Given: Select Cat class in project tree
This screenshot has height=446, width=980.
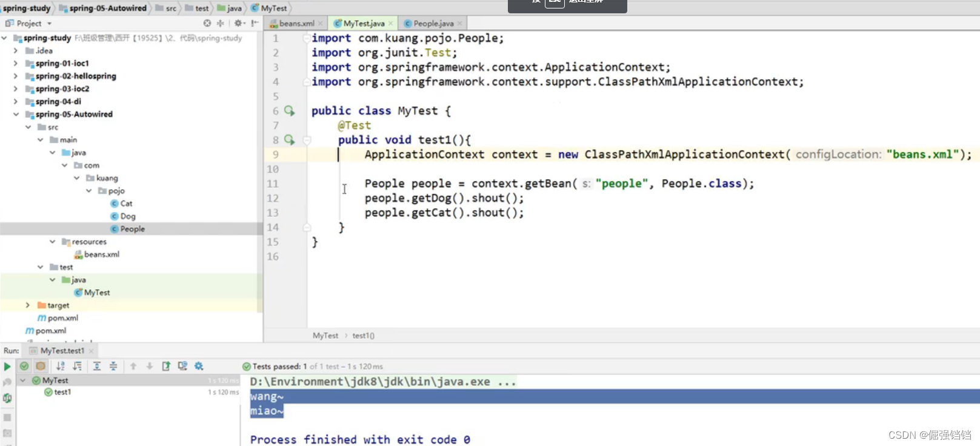Looking at the screenshot, I should (121, 204).
